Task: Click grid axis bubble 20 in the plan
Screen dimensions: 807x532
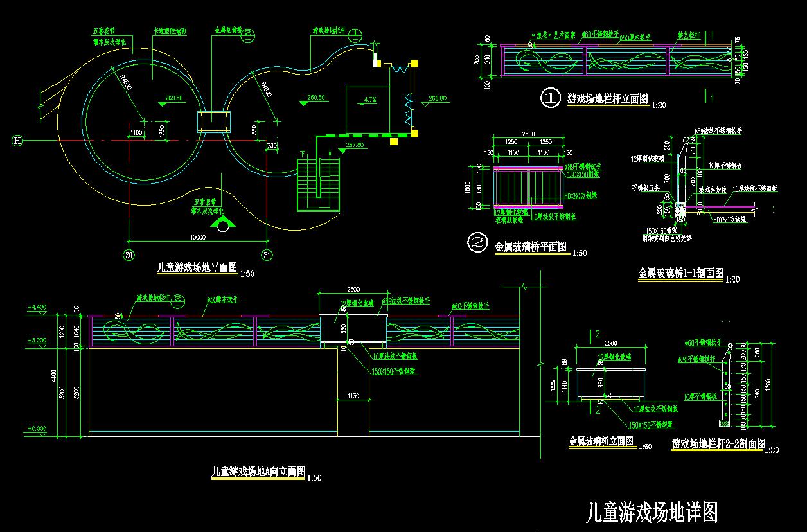Action: (129, 254)
